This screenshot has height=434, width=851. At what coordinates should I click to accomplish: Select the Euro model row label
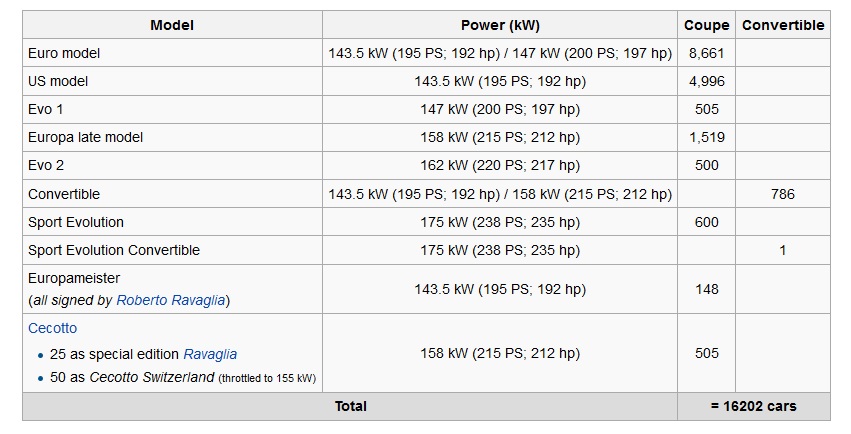point(64,53)
